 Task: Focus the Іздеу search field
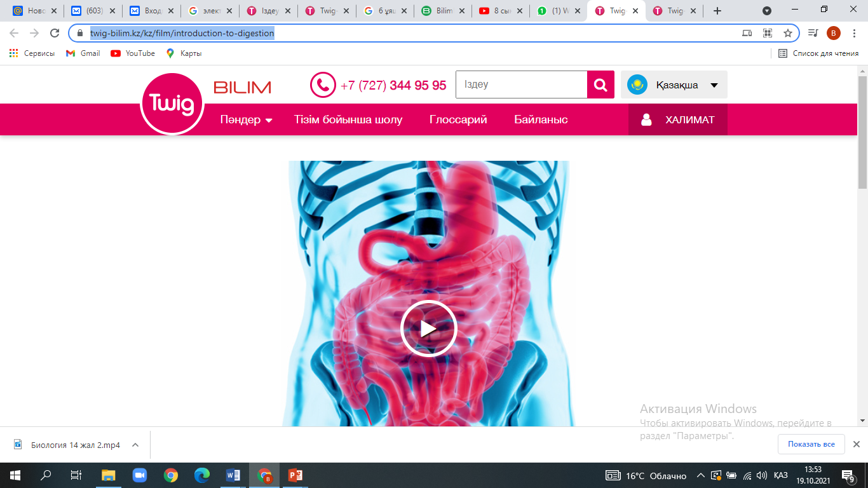(521, 85)
